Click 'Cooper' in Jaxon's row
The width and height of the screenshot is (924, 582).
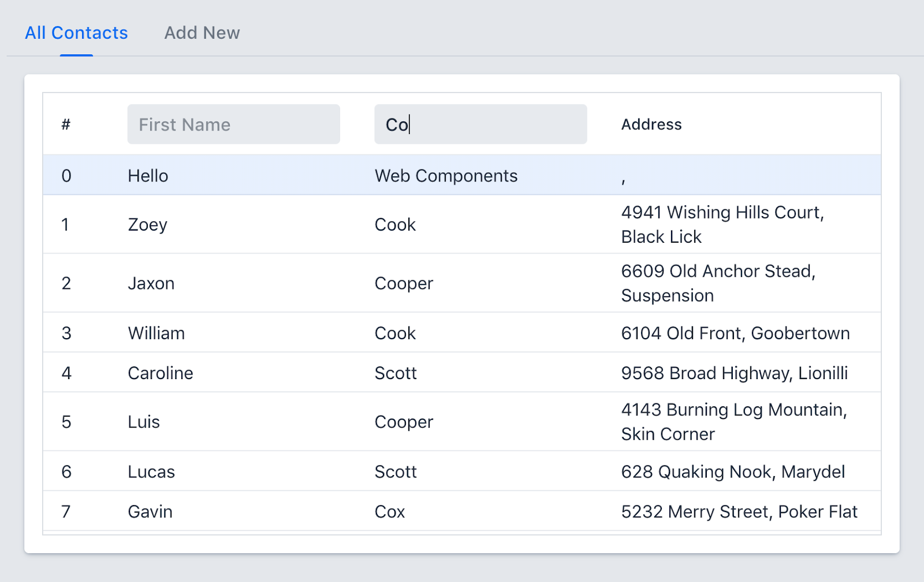(x=404, y=283)
